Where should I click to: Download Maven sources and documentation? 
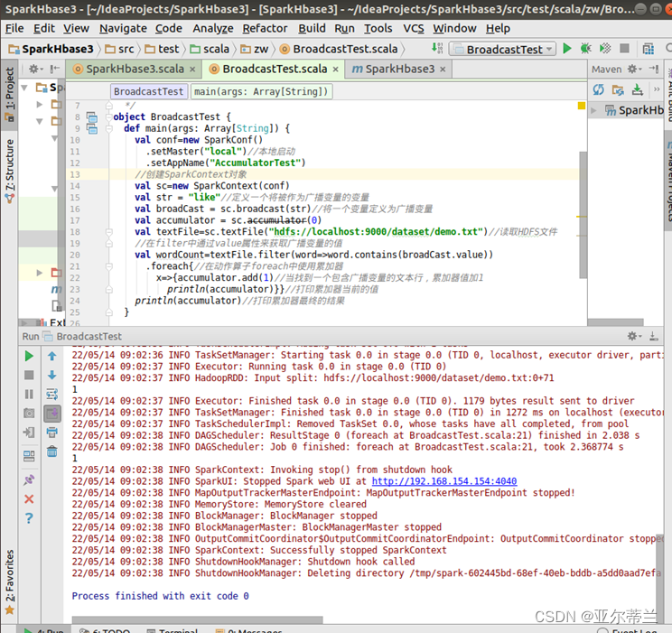click(638, 89)
